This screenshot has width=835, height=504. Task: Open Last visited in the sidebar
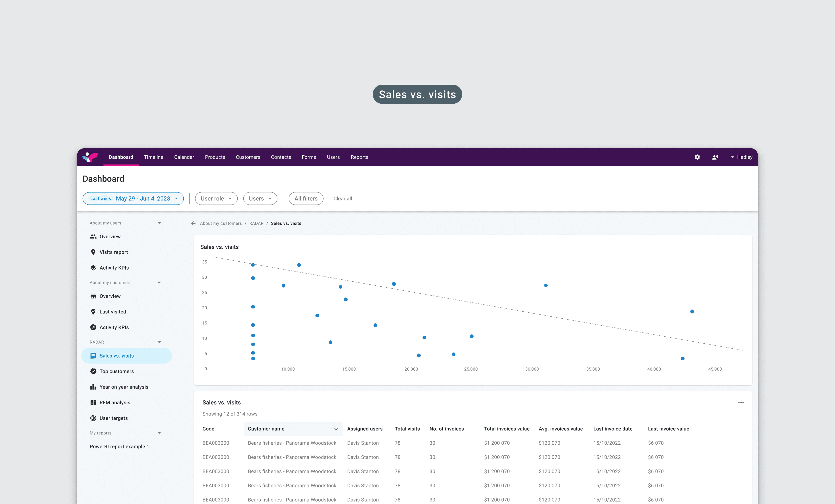point(127,312)
